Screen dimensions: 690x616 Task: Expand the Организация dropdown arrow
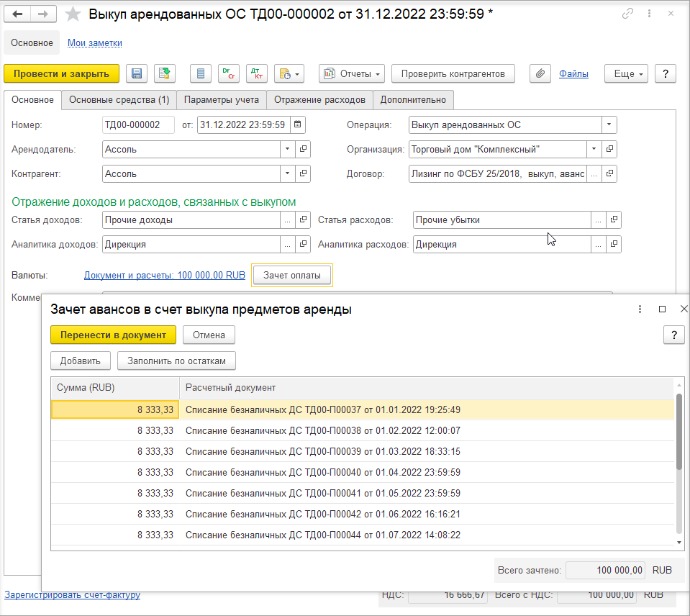(x=594, y=149)
